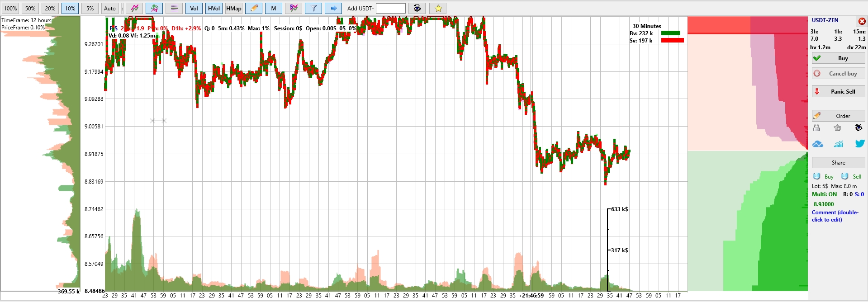The height and width of the screenshot is (302, 868).
Task: Toggle the eye icon next to Add USDT field
Action: 417,8
